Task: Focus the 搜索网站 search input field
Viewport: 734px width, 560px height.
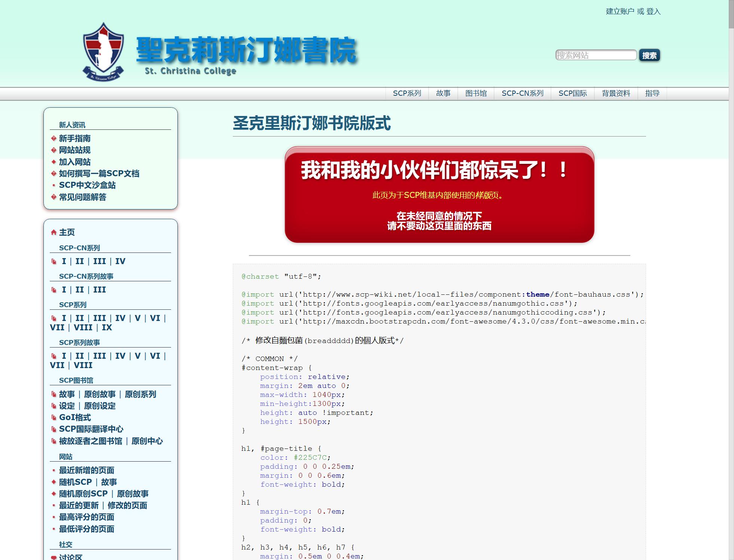Action: click(596, 55)
